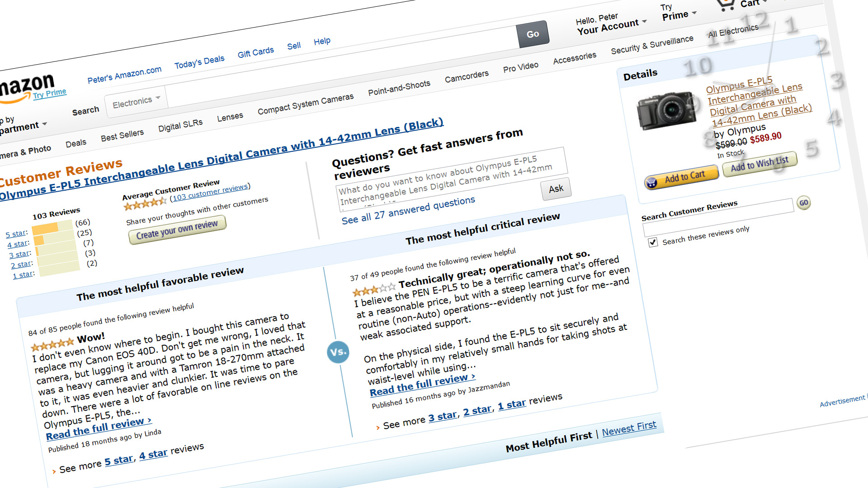Open the Newest First sort link
This screenshot has width=868, height=488.
click(629, 427)
